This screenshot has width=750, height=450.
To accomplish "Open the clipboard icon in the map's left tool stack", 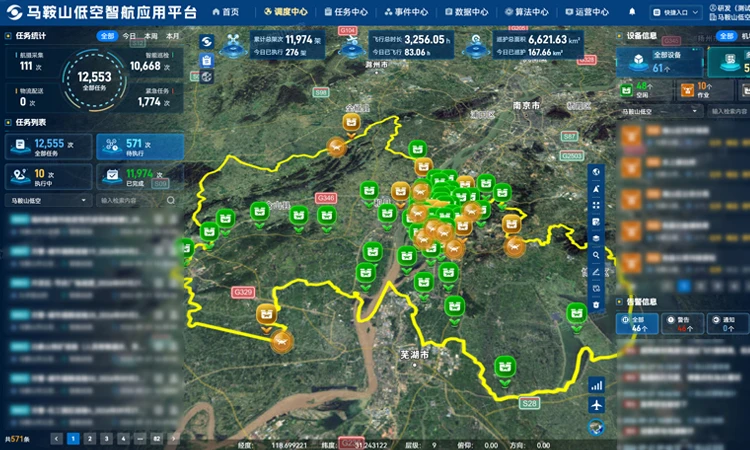I will tap(207, 60).
